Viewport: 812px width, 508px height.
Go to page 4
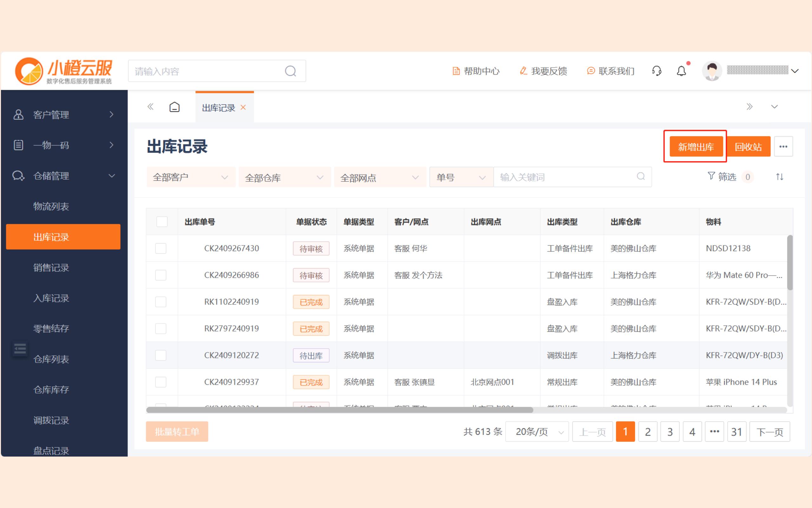coord(692,431)
